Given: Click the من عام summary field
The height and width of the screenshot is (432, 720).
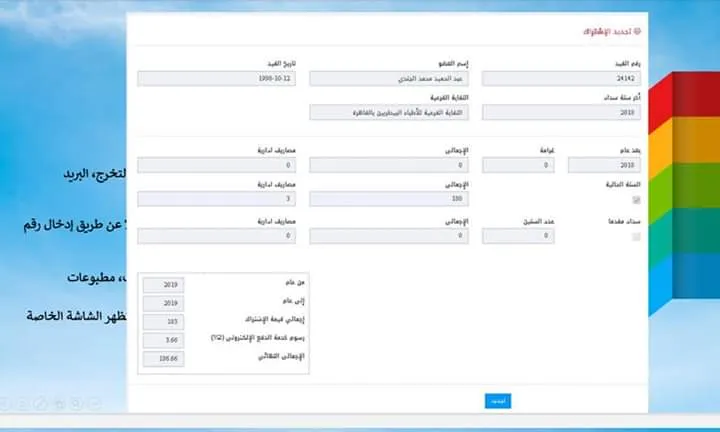Looking at the screenshot, I should click(x=163, y=285).
